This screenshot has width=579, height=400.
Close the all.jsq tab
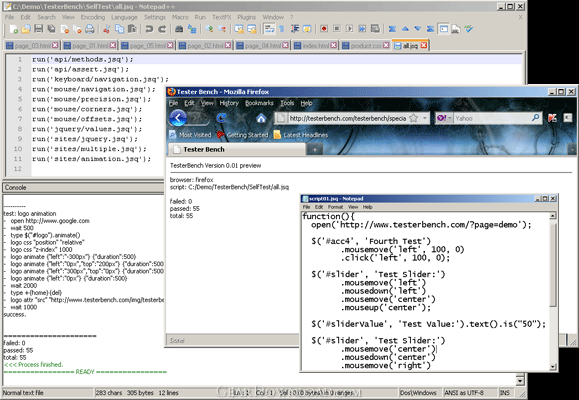click(424, 45)
